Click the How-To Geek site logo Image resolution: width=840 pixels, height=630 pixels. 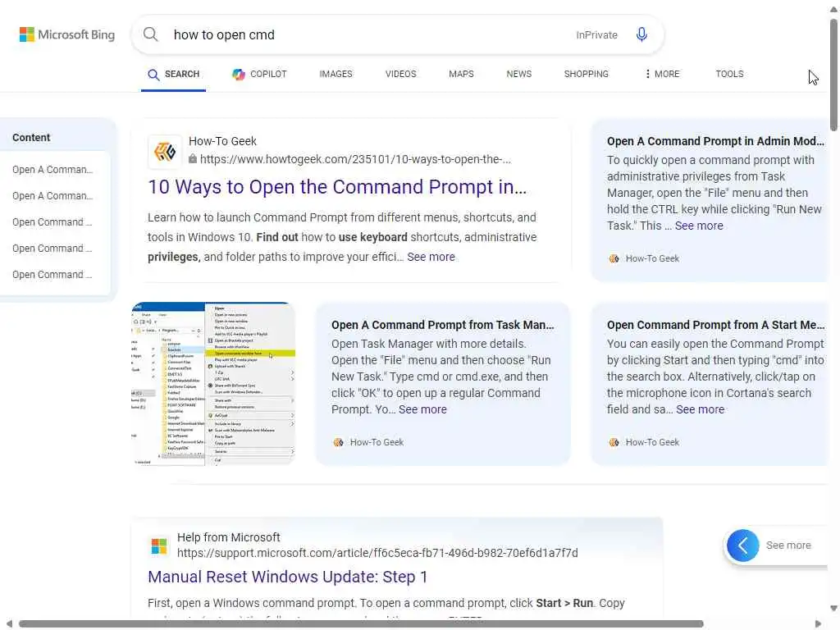[x=165, y=152]
